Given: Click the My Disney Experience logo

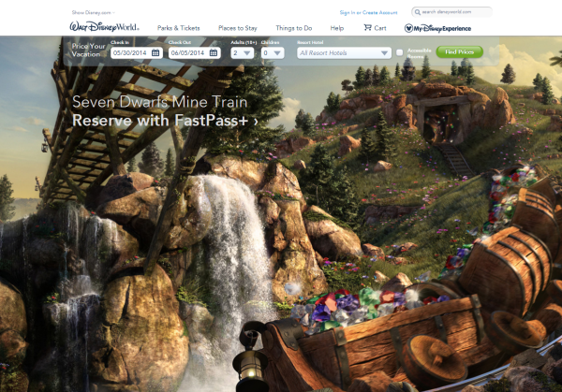Looking at the screenshot, I should coord(437,28).
